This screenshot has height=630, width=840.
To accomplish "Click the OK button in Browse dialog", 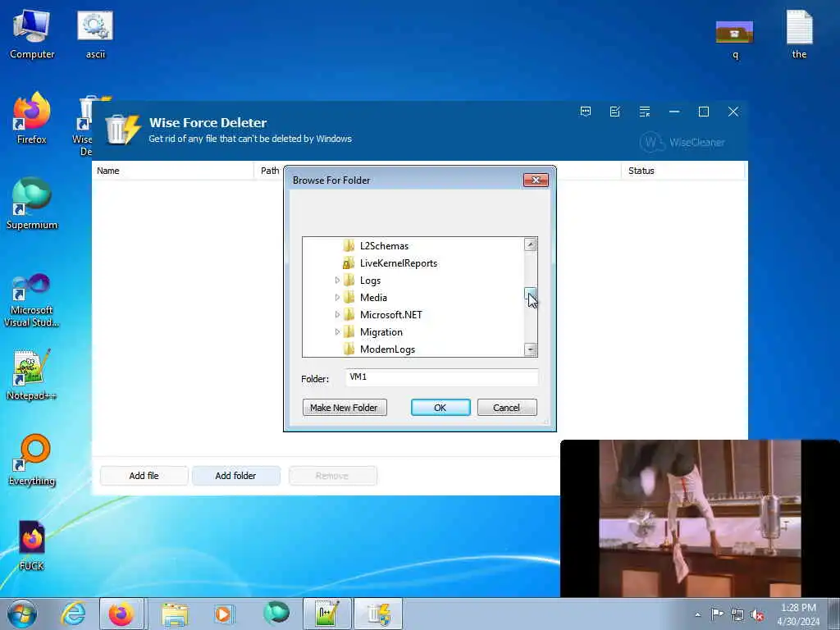I will pos(441,408).
